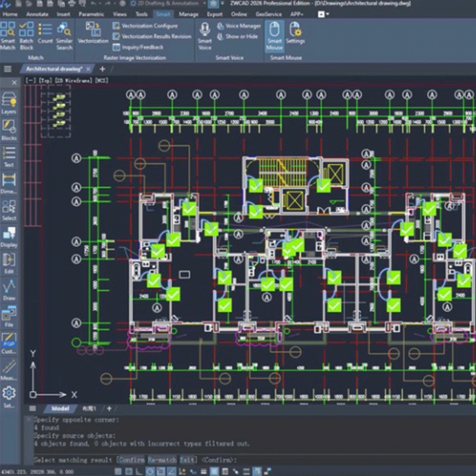Select the Text sidebar tool
The width and height of the screenshot is (476, 476).
[x=9, y=157]
